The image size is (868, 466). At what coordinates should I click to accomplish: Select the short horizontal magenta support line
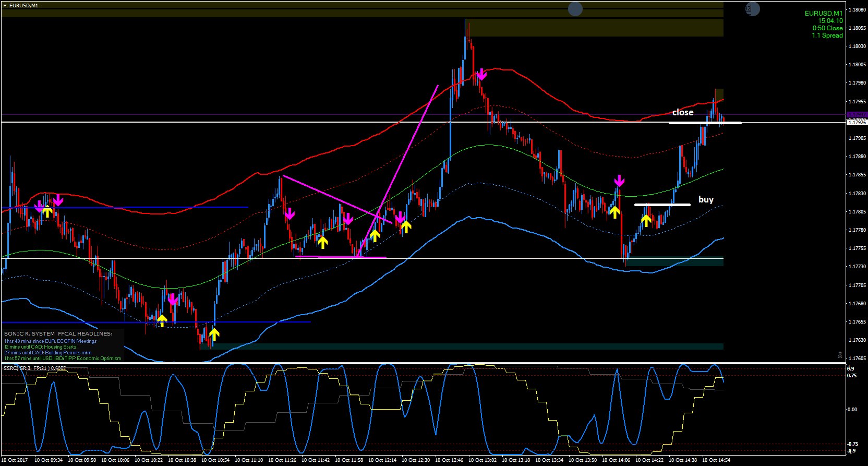point(341,257)
